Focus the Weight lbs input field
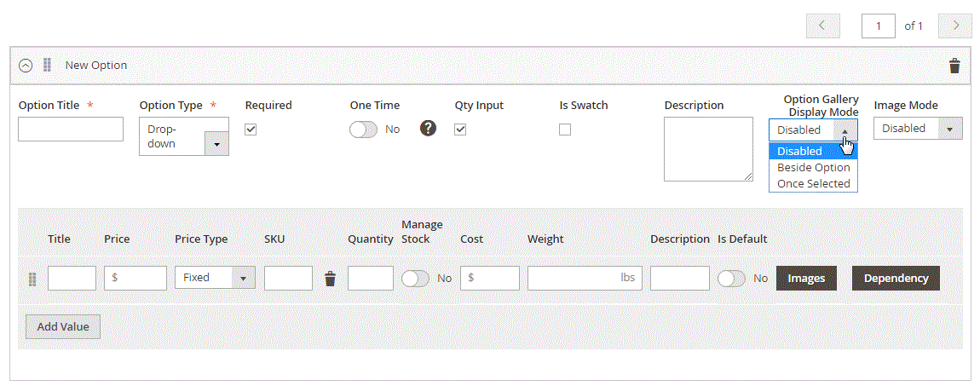Viewport: 980px width, 386px height. pyautogui.click(x=585, y=278)
